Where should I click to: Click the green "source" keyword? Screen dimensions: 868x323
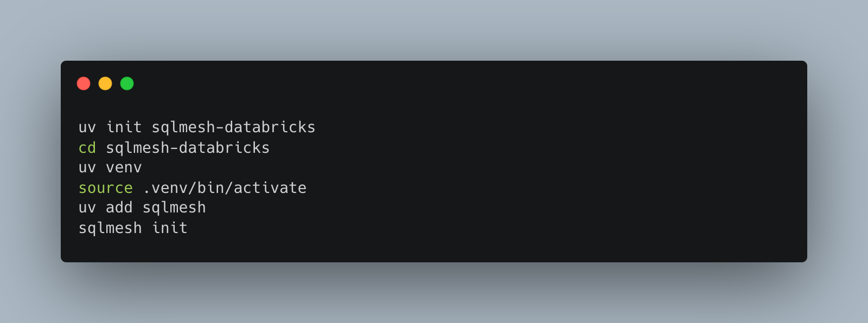pos(106,188)
